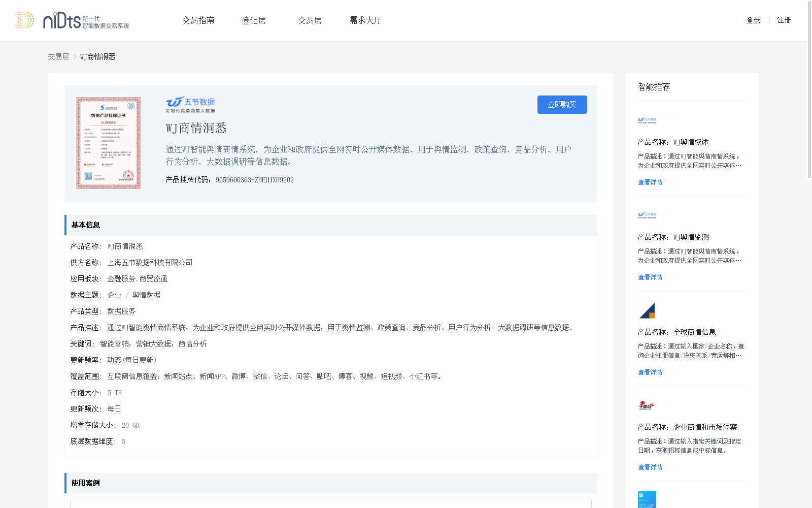Click product name 全球商情信息 text
This screenshot has height=508, width=812.
pos(694,332)
